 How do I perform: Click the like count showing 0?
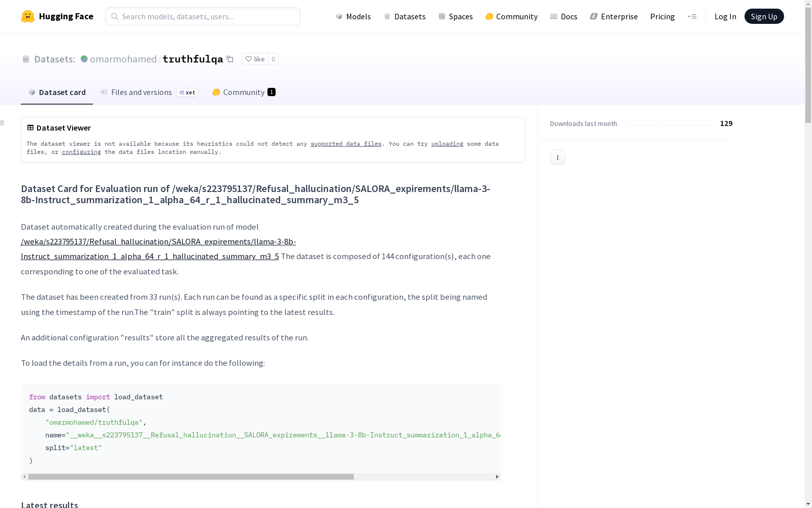273,59
